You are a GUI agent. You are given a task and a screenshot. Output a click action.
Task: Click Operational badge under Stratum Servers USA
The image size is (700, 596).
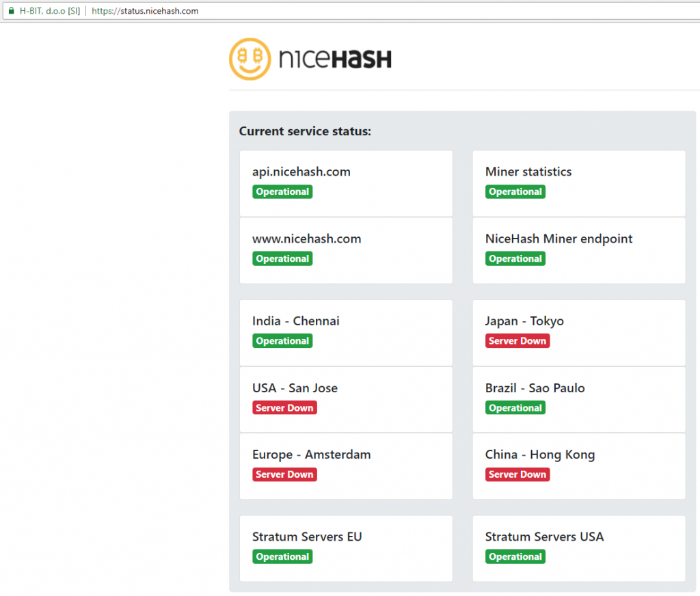pyautogui.click(x=515, y=556)
